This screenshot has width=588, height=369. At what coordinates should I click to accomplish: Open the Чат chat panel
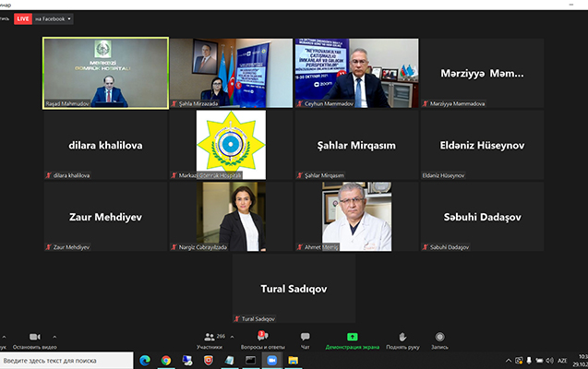305,339
